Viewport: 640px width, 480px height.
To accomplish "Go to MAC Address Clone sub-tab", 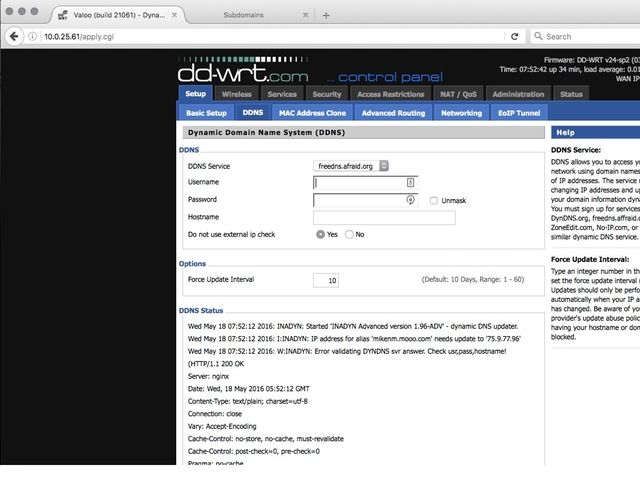I will [312, 113].
